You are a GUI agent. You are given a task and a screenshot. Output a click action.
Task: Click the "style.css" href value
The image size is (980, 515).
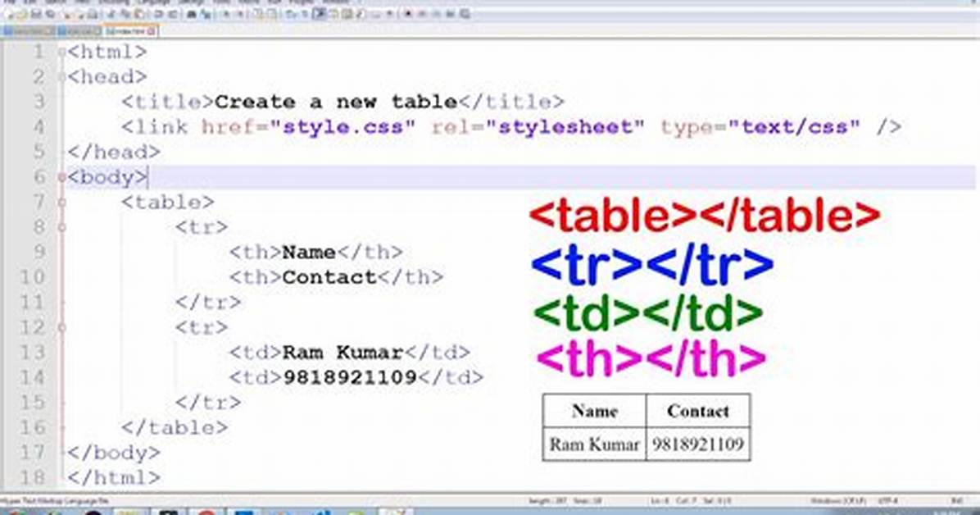click(343, 127)
